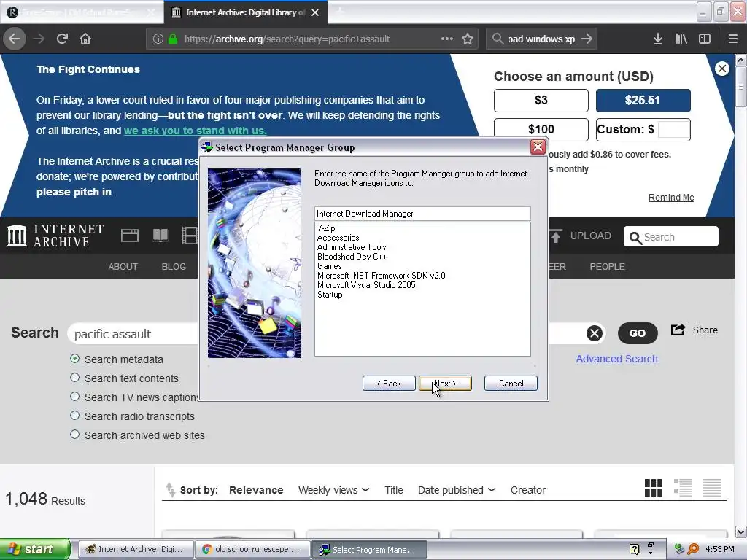Select Games in the group list

click(330, 266)
